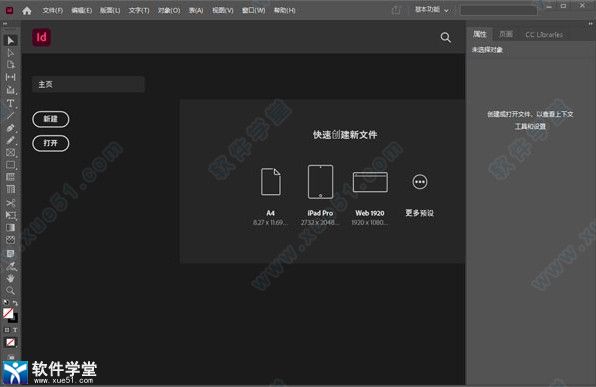The height and width of the screenshot is (387, 596).
Task: Open the 窗口(W) menu
Action: (254, 10)
